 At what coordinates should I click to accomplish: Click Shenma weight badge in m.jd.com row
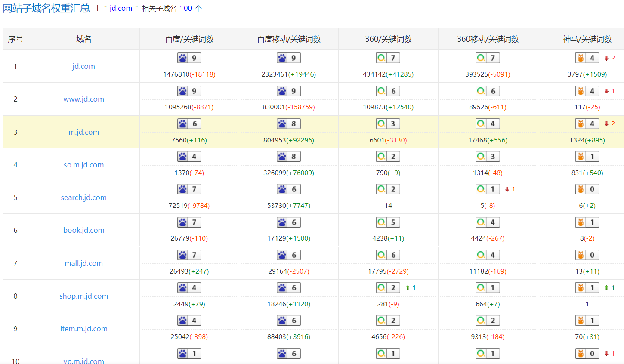pos(587,124)
